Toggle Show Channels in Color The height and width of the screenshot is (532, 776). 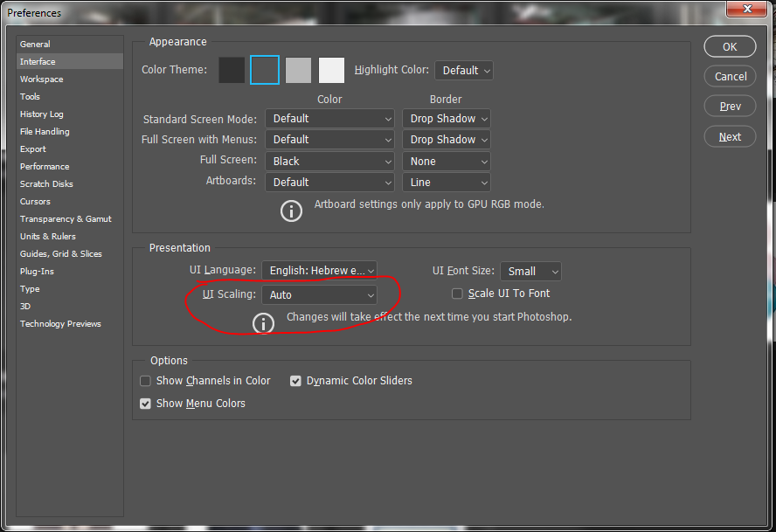(x=145, y=381)
